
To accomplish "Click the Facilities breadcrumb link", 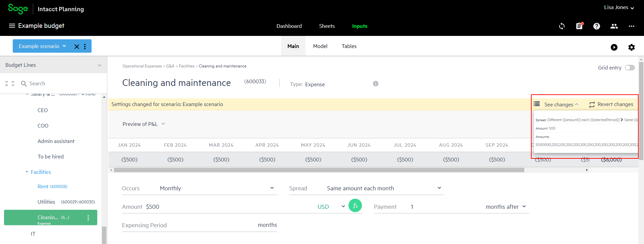I will [186, 66].
